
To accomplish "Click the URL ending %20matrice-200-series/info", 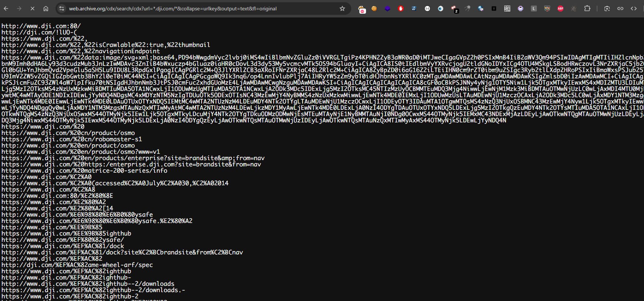I will pos(84,170).
